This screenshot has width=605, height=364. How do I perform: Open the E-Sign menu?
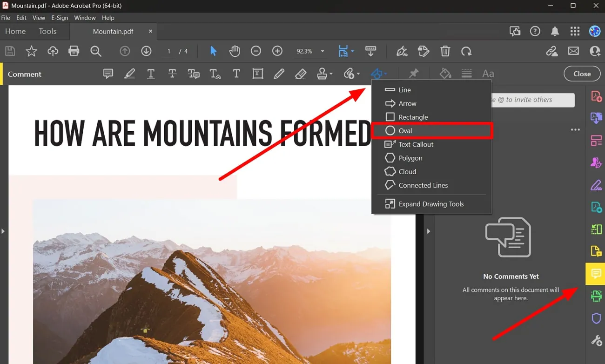tap(60, 18)
